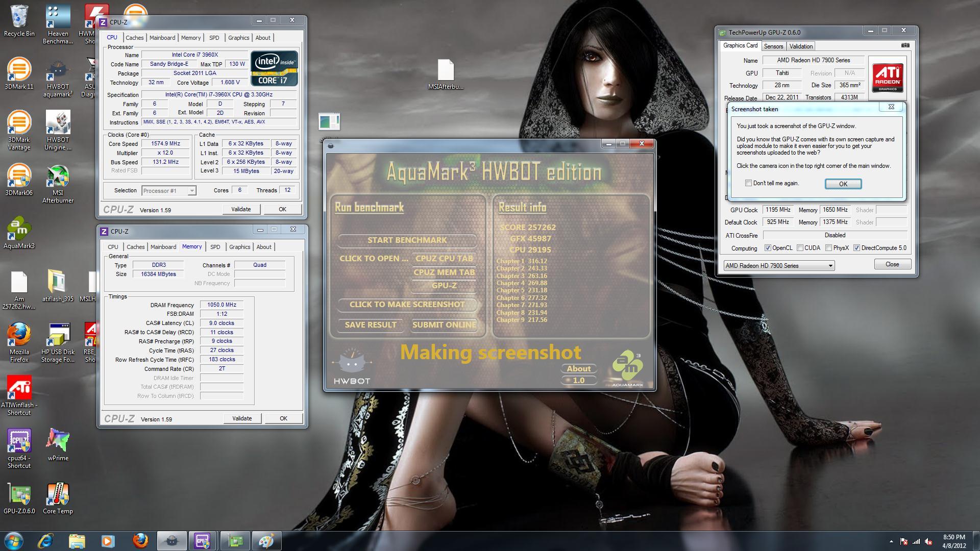The height and width of the screenshot is (551, 980).
Task: Launch MSI Afterburner desktop icon
Action: [58, 184]
